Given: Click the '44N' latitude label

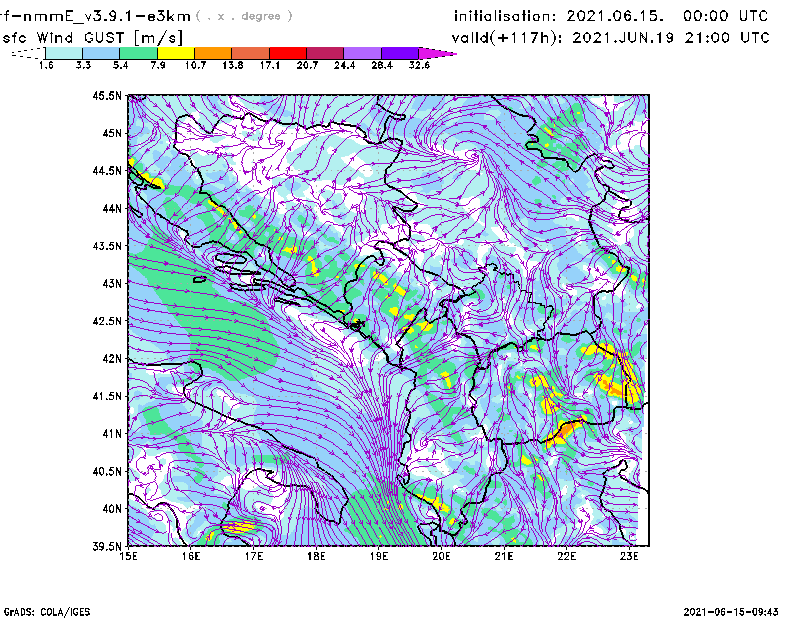Looking at the screenshot, I should 112,208.
